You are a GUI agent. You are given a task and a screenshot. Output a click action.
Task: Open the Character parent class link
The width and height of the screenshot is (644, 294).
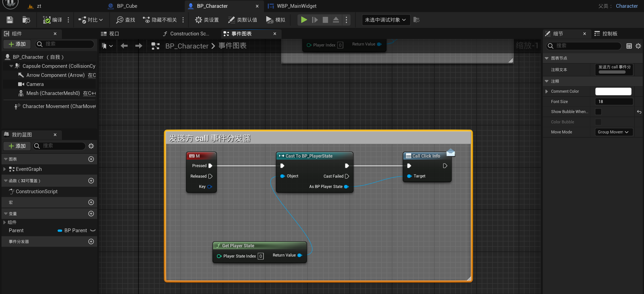tap(627, 6)
